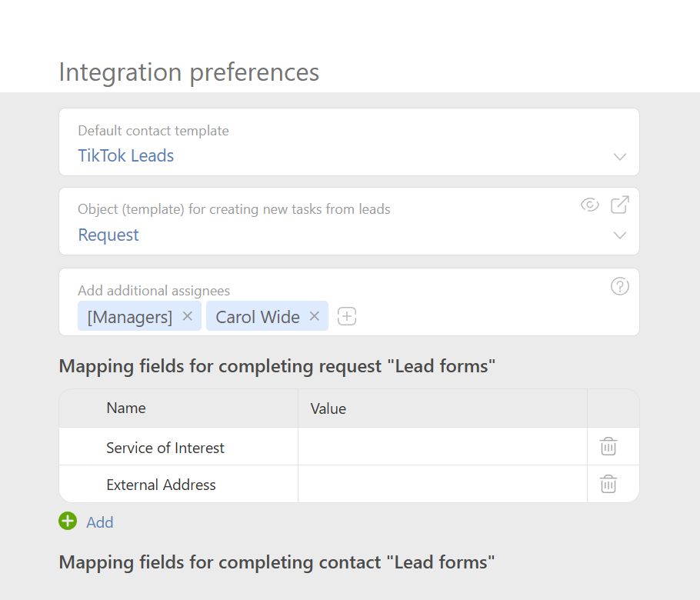Select the Carol Wide assignee chip
700x600 pixels.
tap(256, 316)
